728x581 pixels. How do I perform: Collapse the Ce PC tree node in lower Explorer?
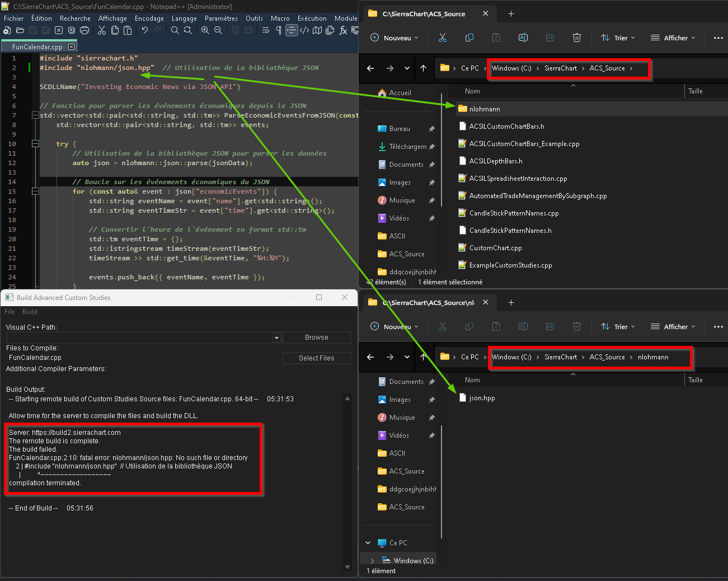coord(368,543)
